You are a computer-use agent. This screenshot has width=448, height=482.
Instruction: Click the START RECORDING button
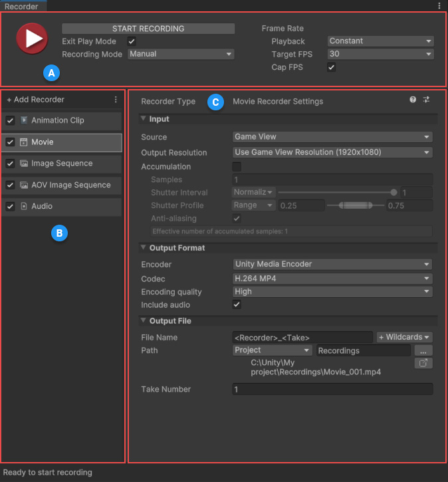(x=148, y=29)
